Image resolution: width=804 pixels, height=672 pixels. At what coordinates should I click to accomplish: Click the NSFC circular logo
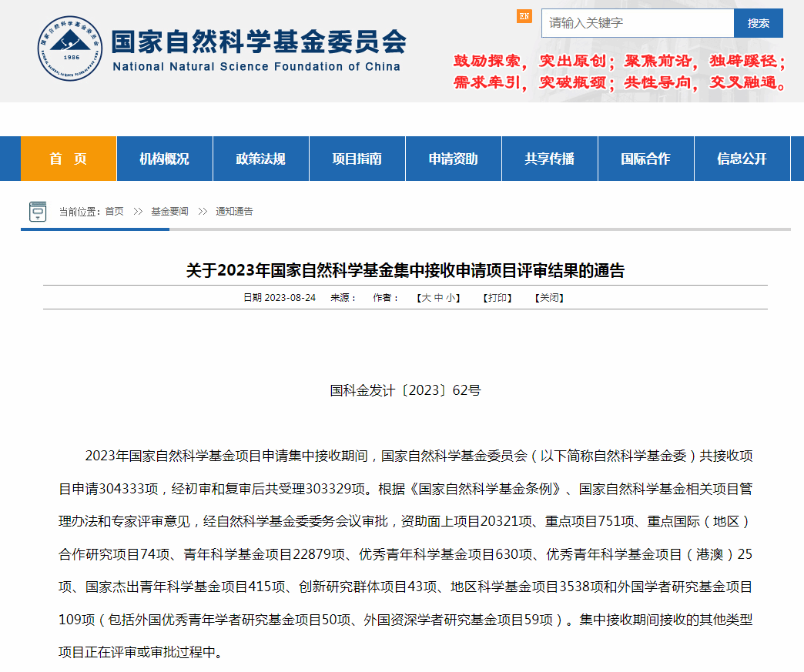(70, 48)
